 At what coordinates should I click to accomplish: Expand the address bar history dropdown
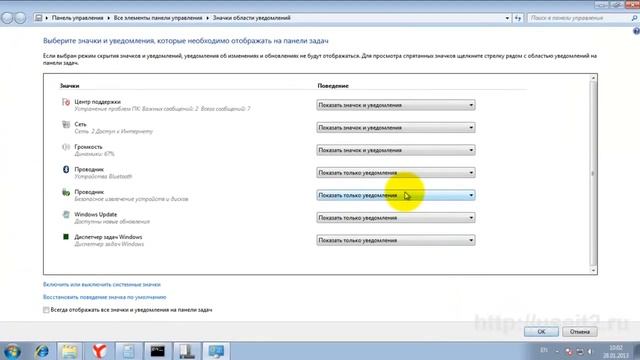[x=507, y=18]
